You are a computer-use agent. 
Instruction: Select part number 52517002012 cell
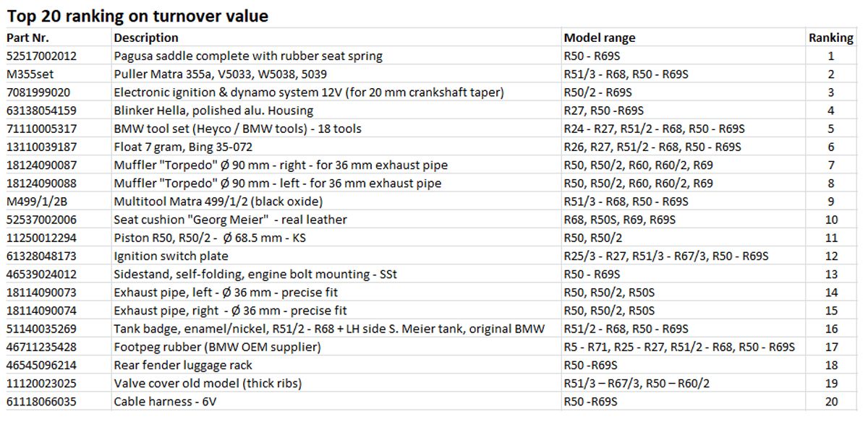57,56
